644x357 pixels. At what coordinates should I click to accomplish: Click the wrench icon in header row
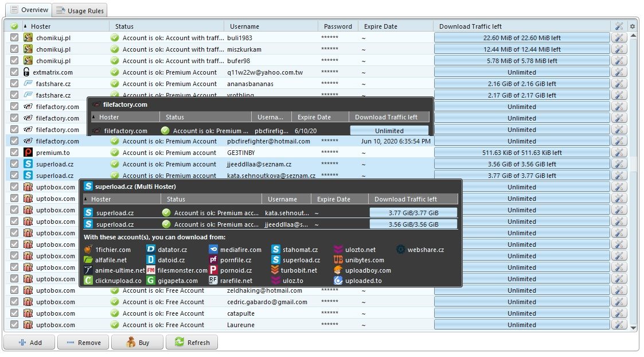coord(619,26)
